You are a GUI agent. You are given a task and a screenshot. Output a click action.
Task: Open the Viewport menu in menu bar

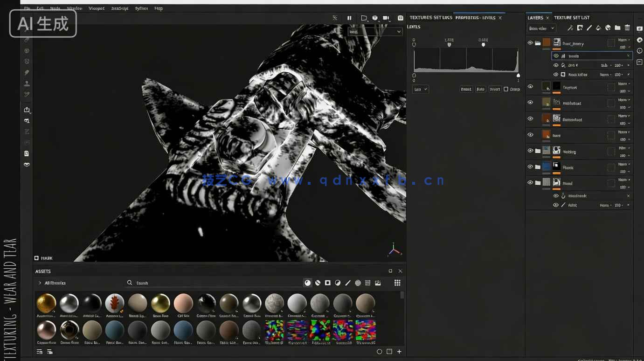pos(97,8)
